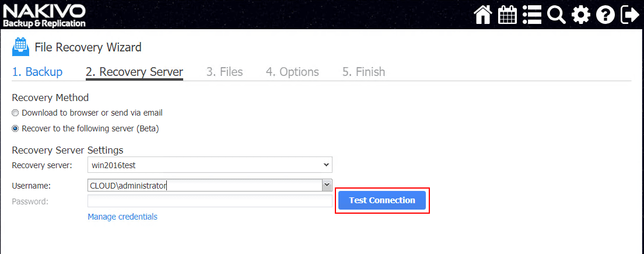
Task: Open the 4. Options step
Action: click(x=292, y=72)
